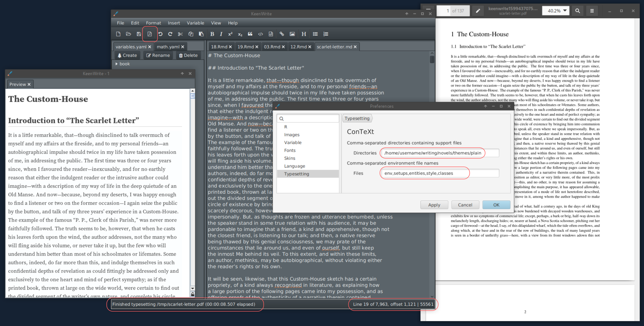Copy the selected text
Viewport: 644px width, 326px height.
click(x=191, y=34)
